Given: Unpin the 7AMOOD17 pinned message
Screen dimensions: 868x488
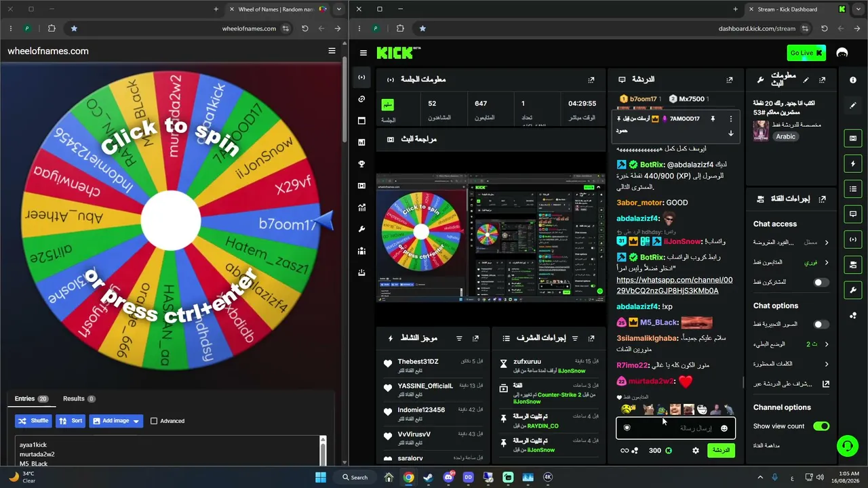Looking at the screenshot, I should coord(713,119).
